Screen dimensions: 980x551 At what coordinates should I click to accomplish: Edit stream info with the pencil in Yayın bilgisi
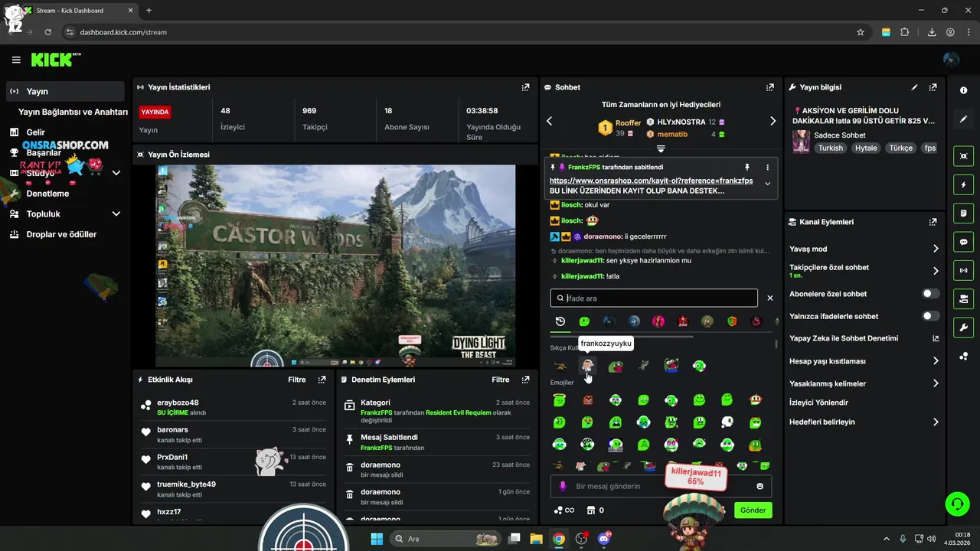(x=914, y=87)
